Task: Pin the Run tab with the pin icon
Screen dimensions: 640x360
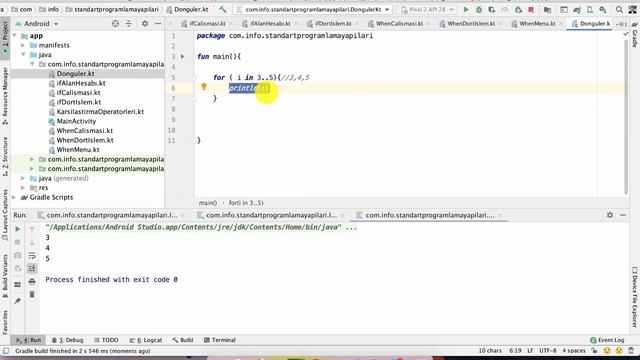Action: pyautogui.click(x=18, y=301)
